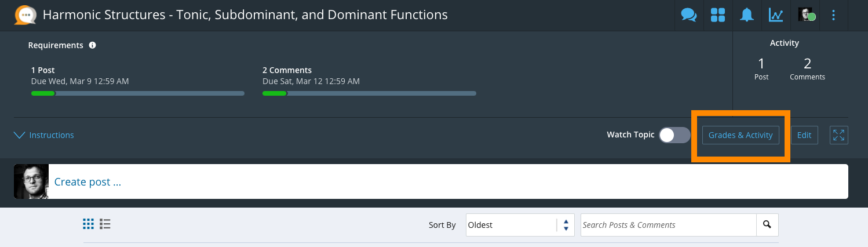
Task: Click the Harmonize logo icon
Action: pyautogui.click(x=25, y=15)
